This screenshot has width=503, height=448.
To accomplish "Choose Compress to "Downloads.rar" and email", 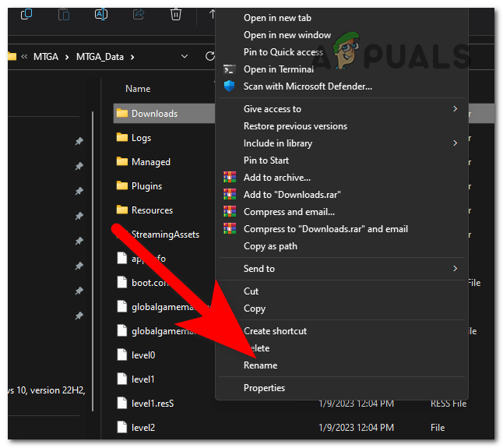I will (342, 229).
